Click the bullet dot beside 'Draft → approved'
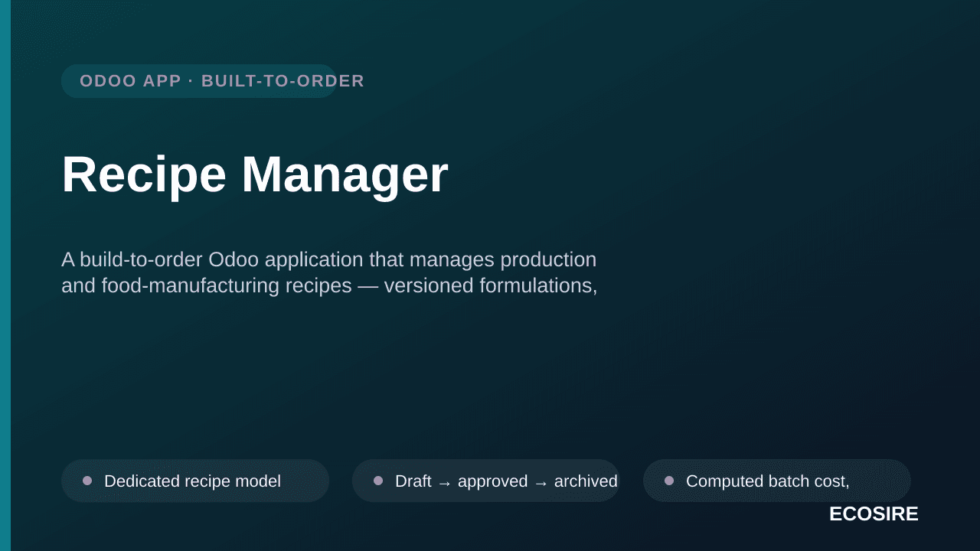 tap(378, 481)
